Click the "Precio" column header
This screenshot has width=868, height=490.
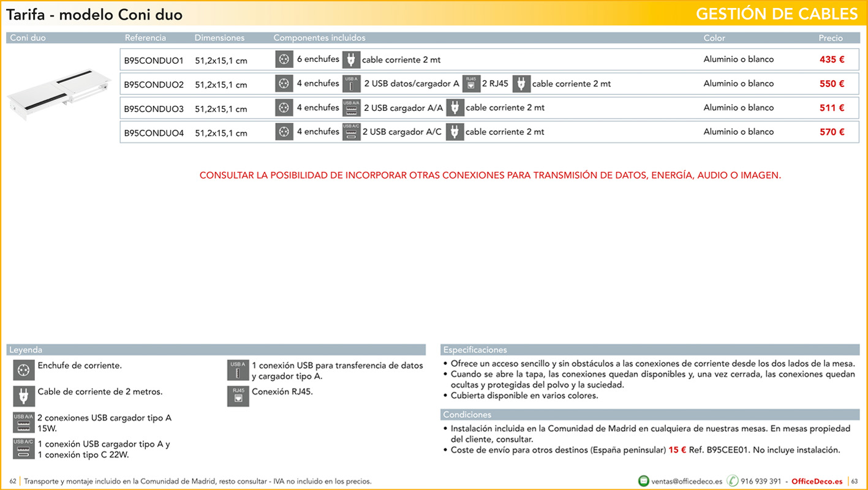pyautogui.click(x=831, y=38)
